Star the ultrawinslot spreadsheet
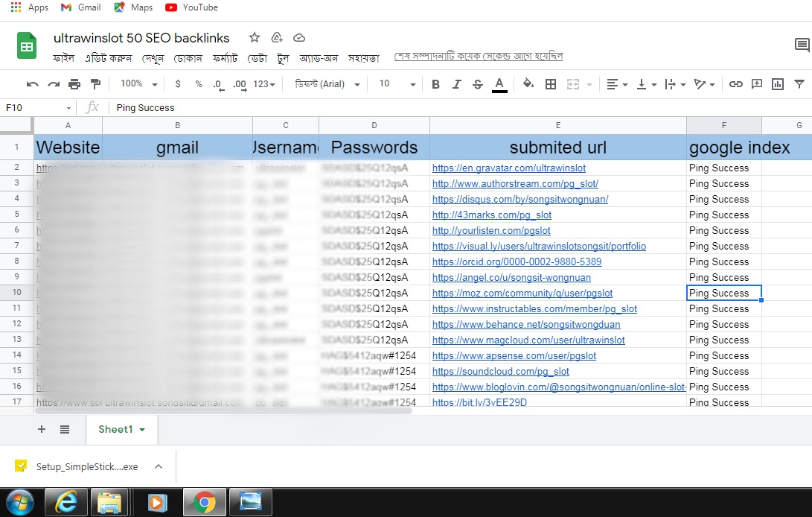Screen dimensions: 812x517 pos(254,37)
